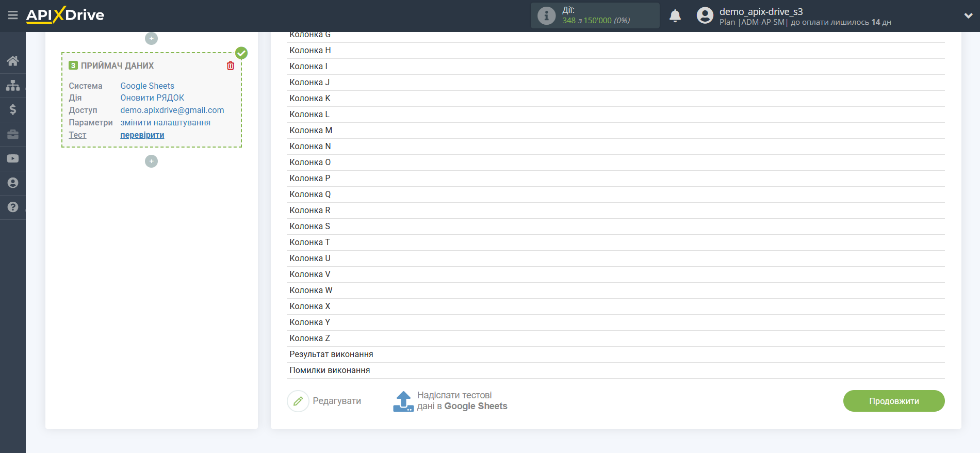
Task: Add a step above the receiver block
Action: click(151, 38)
